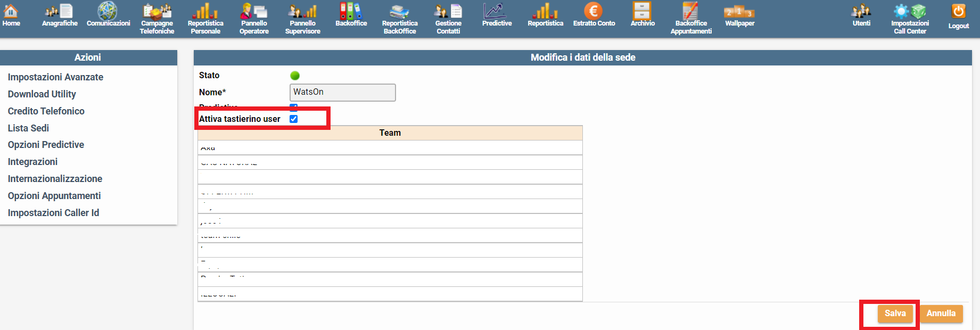Select Impostazioni Avanzate in Azioni menu

pyautogui.click(x=55, y=77)
